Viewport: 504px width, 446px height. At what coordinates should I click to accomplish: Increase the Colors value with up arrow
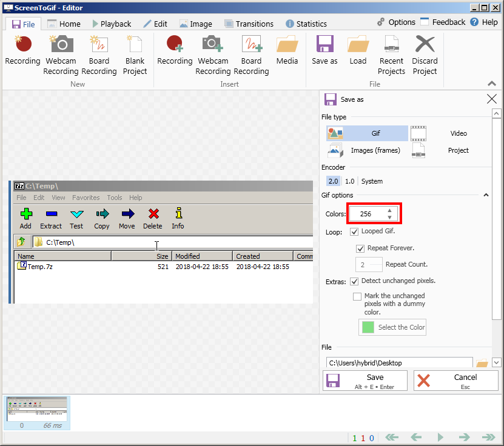pos(389,211)
